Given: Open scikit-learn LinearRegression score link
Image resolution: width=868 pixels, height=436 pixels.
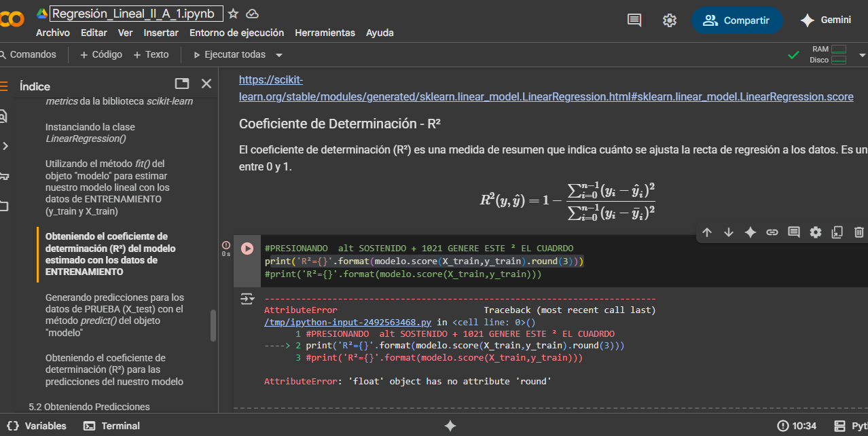Looking at the screenshot, I should coord(546,88).
